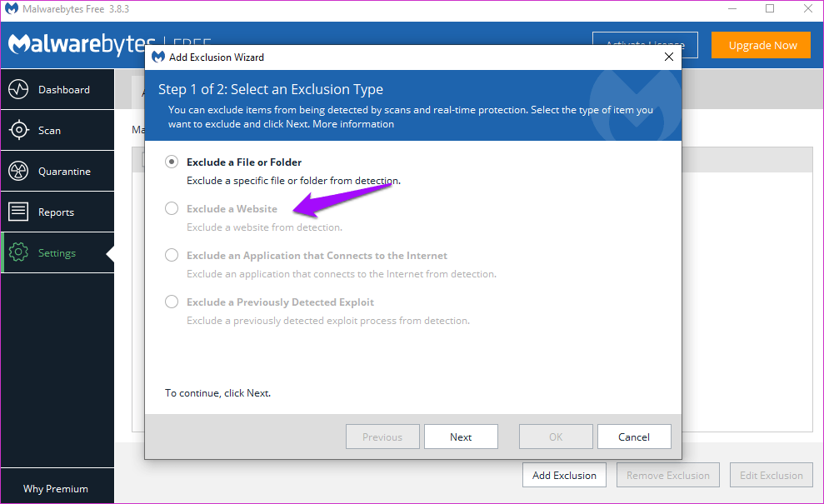Click 'Step 1 of 2' heading text
This screenshot has height=504, width=824.
coord(271,89)
